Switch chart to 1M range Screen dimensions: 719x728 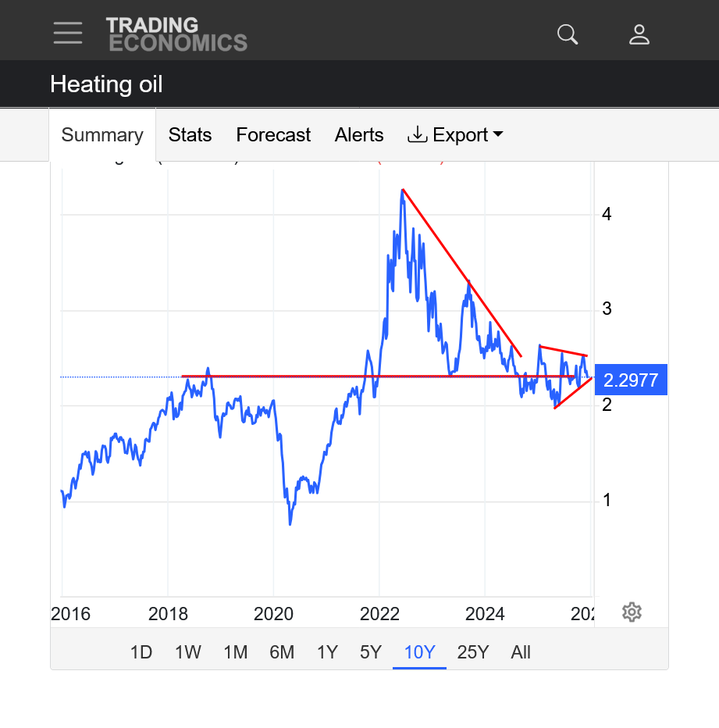pos(235,652)
